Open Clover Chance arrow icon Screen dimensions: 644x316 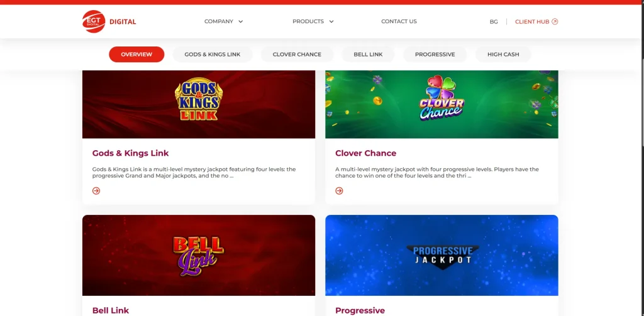click(x=339, y=190)
